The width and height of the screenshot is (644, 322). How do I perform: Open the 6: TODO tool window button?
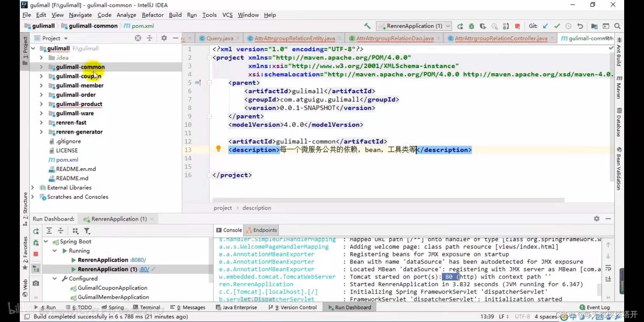point(79,307)
